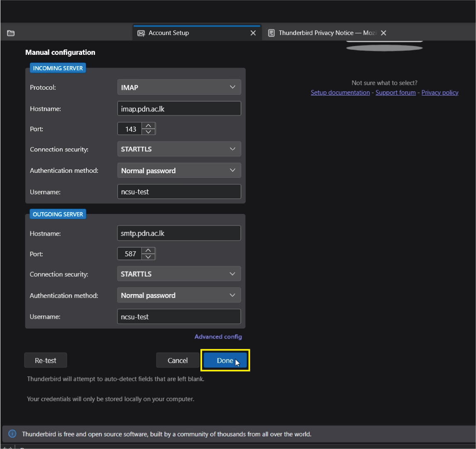
Task: Switch to Thunderbird Privacy Notice tab
Action: [x=322, y=33]
